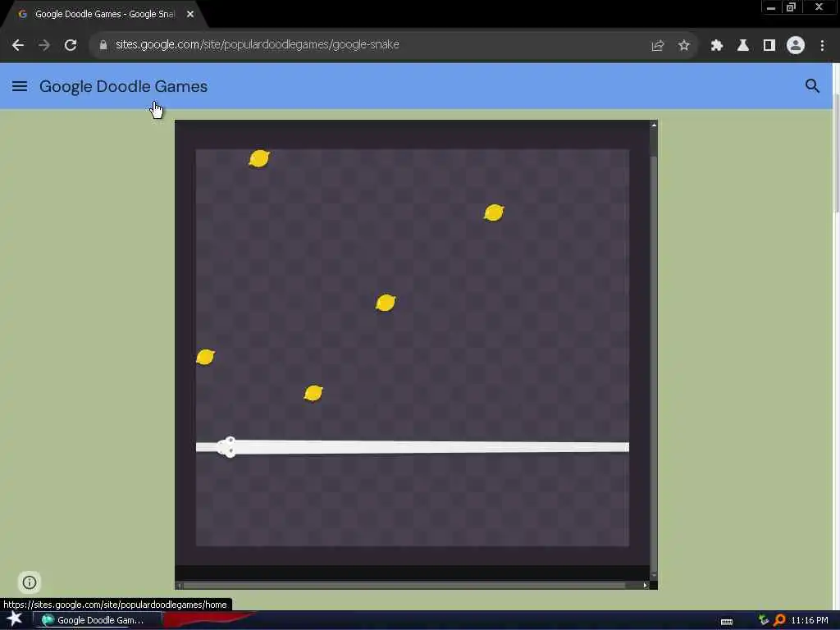Restore down the browser window
Screen dimensions: 840x630
(791, 7)
